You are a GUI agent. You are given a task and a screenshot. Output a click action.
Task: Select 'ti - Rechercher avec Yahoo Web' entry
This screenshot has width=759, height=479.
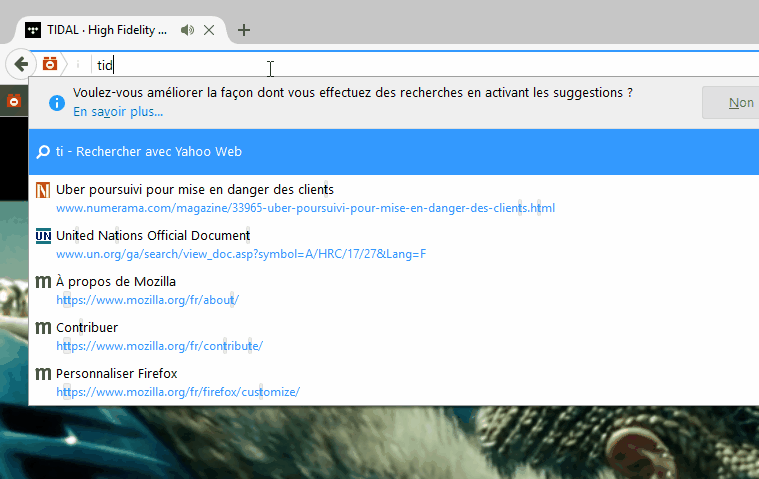pyautogui.click(x=394, y=152)
